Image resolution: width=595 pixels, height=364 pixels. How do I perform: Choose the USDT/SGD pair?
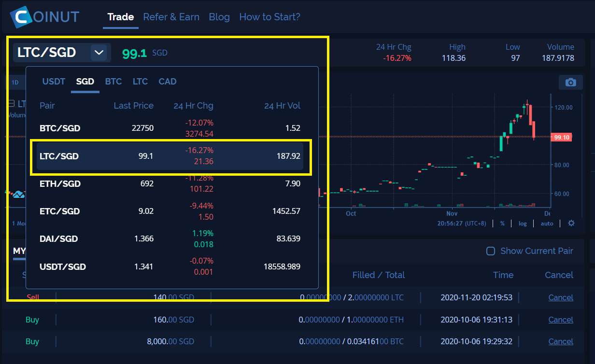point(63,266)
